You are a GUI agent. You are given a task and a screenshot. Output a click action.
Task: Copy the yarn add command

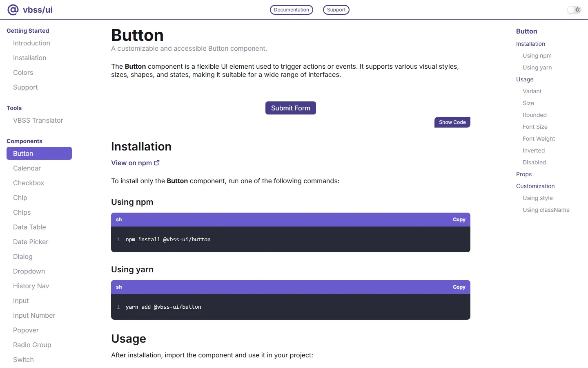point(459,287)
